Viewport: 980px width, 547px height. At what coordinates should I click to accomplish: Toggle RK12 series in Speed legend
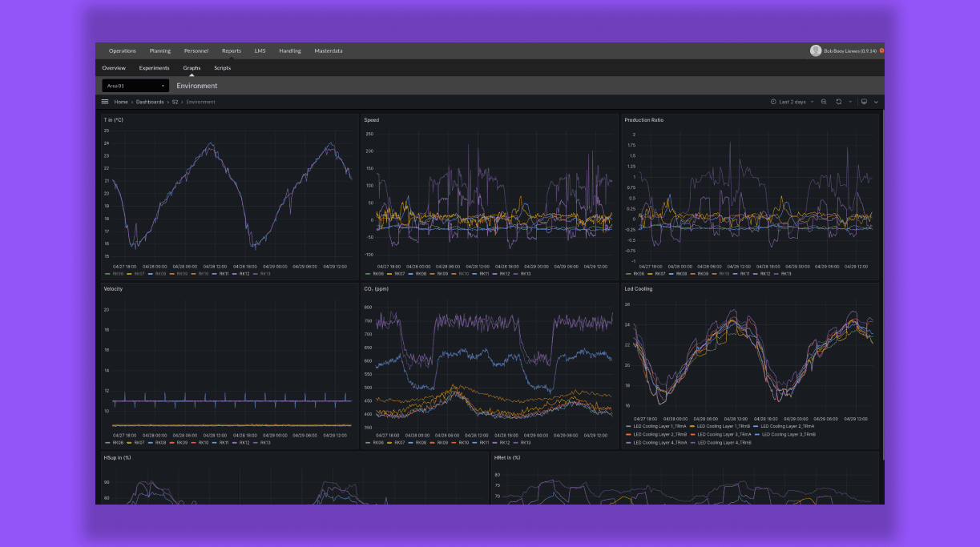click(x=506, y=273)
